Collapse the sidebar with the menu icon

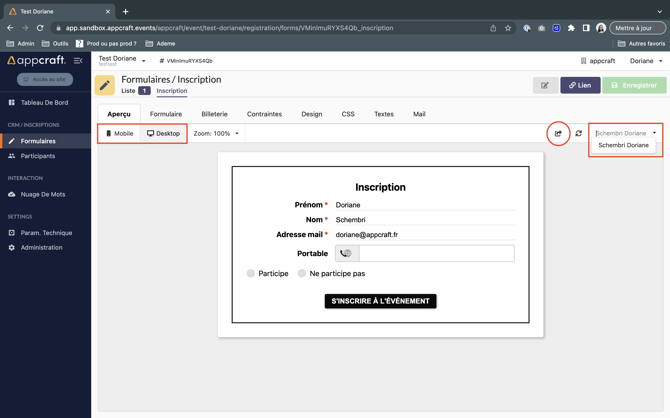coord(78,61)
